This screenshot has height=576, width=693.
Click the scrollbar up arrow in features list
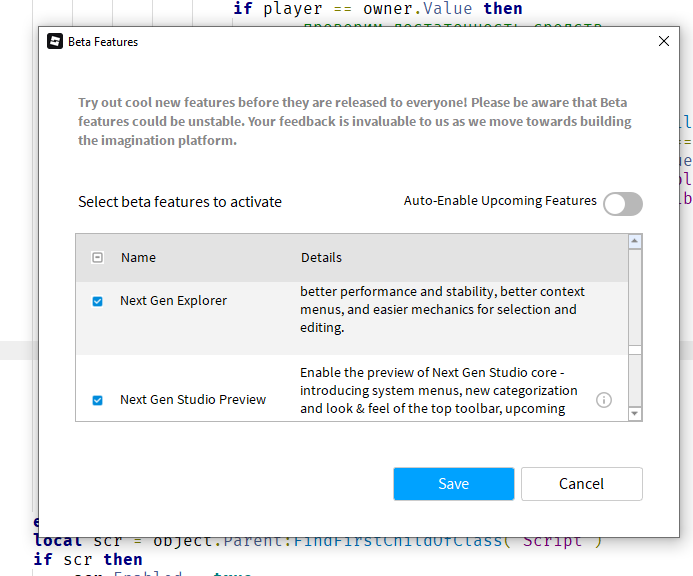[x=635, y=241]
